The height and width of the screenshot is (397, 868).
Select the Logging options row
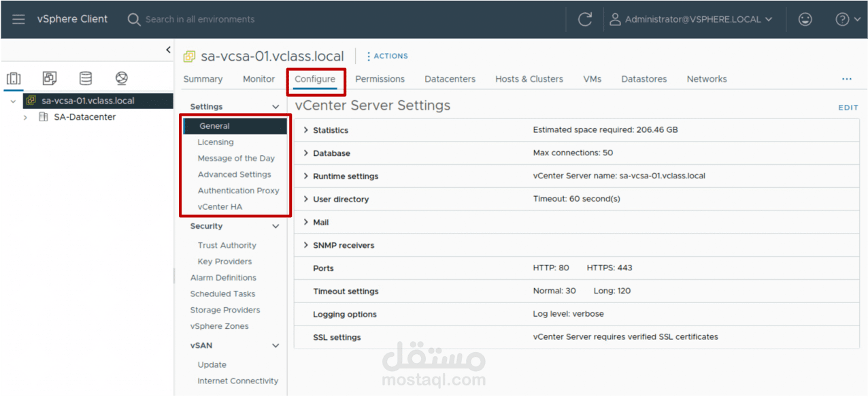(x=577, y=315)
